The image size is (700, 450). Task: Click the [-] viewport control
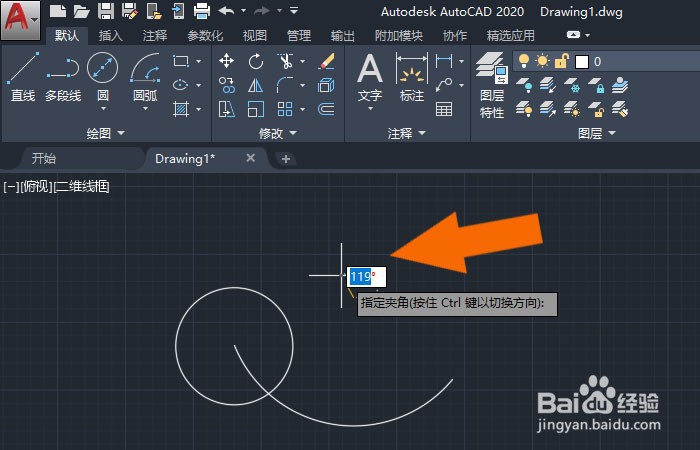pyautogui.click(x=11, y=186)
